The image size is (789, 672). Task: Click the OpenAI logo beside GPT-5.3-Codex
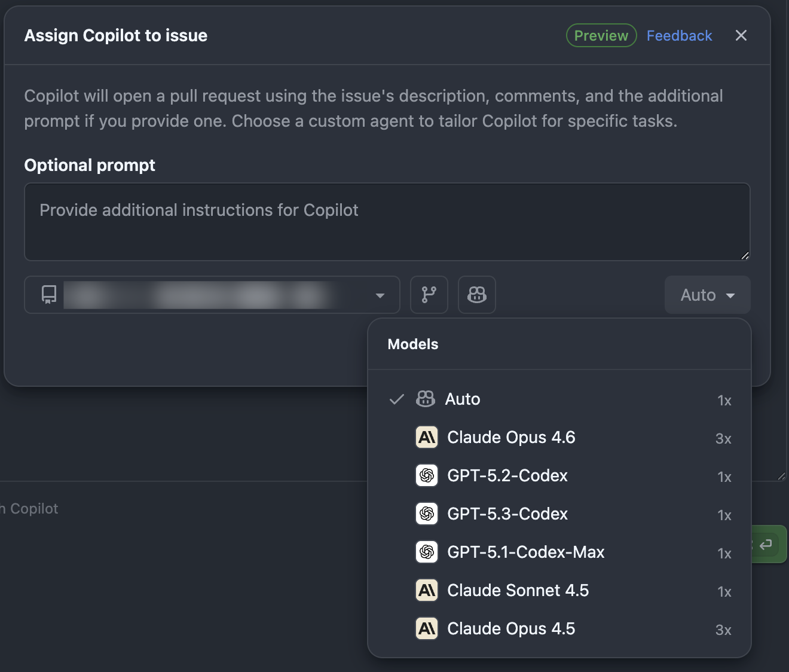coord(427,514)
